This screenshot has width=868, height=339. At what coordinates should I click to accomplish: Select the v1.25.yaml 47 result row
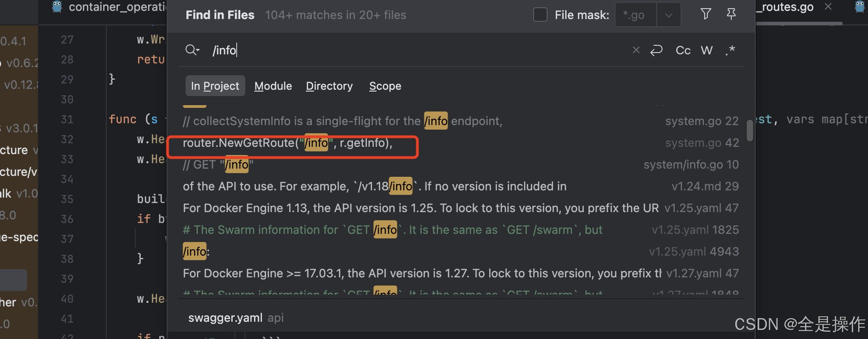[461, 208]
